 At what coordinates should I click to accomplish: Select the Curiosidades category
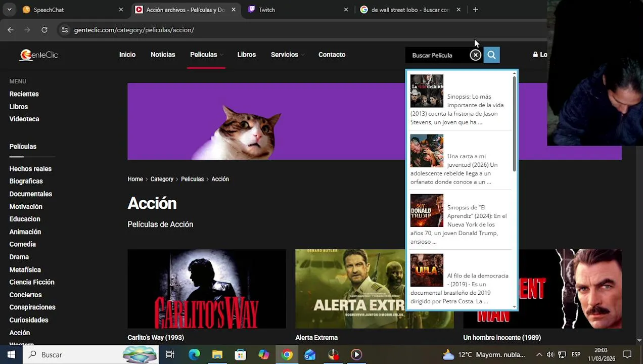[x=29, y=320]
